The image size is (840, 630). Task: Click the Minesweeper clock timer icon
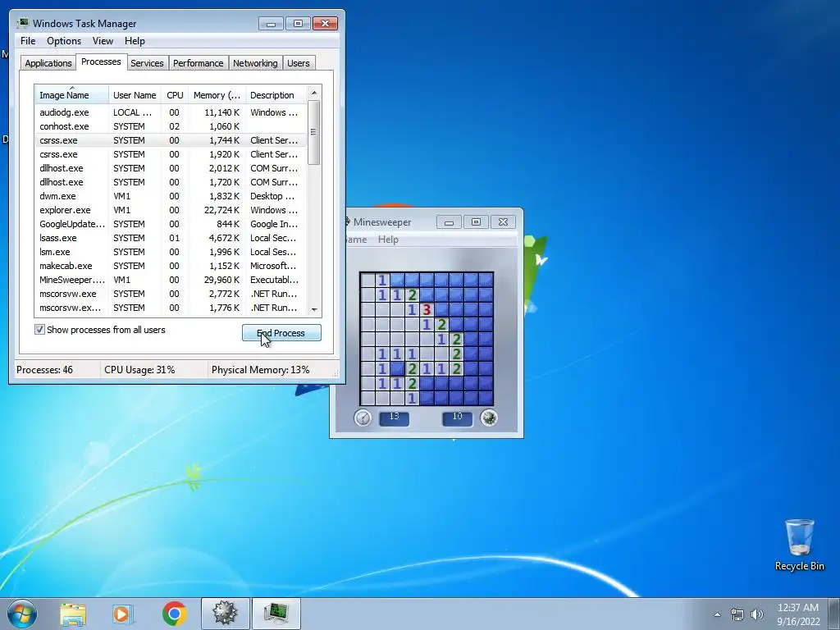pos(363,418)
